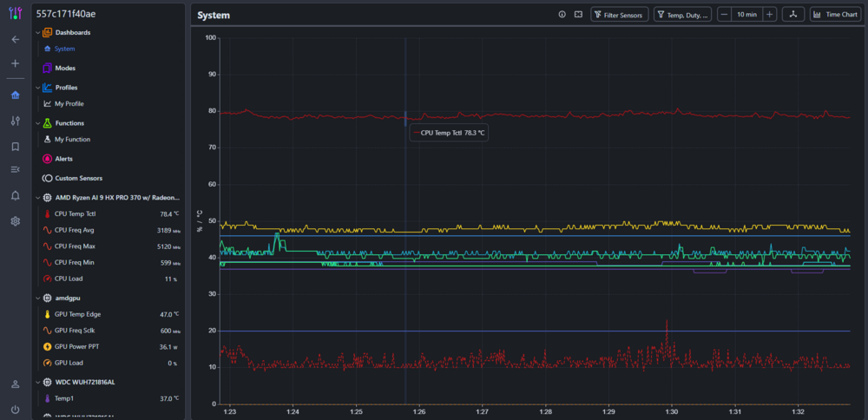Viewport: 868px width, 420px height.
Task: Click the back arrow in the sidebar
Action: coord(16,39)
